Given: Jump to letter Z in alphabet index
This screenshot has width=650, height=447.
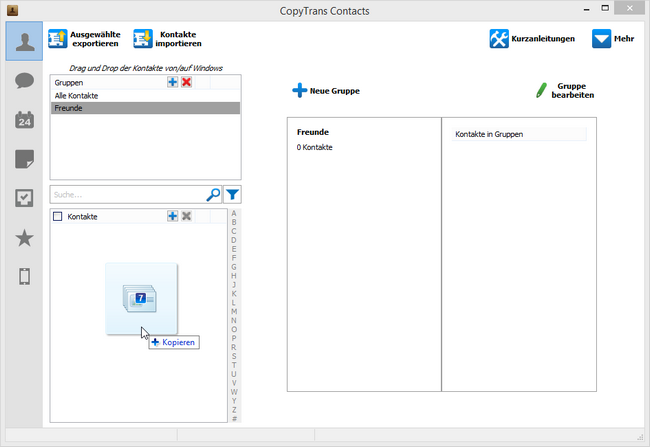Looking at the screenshot, I should pyautogui.click(x=234, y=410).
